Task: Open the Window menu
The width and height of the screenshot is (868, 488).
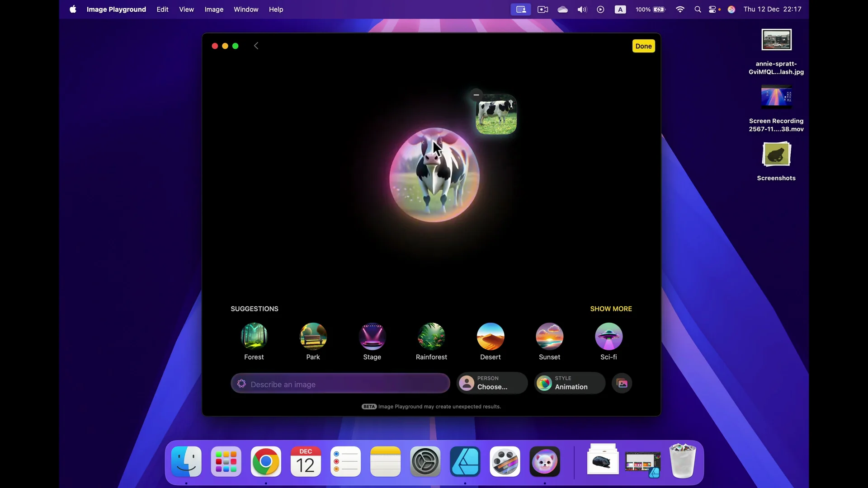Action: click(x=246, y=9)
